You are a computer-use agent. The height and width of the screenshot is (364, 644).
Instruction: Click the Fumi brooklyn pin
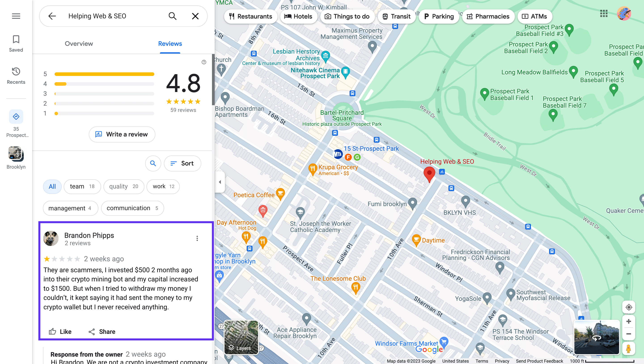point(413,204)
